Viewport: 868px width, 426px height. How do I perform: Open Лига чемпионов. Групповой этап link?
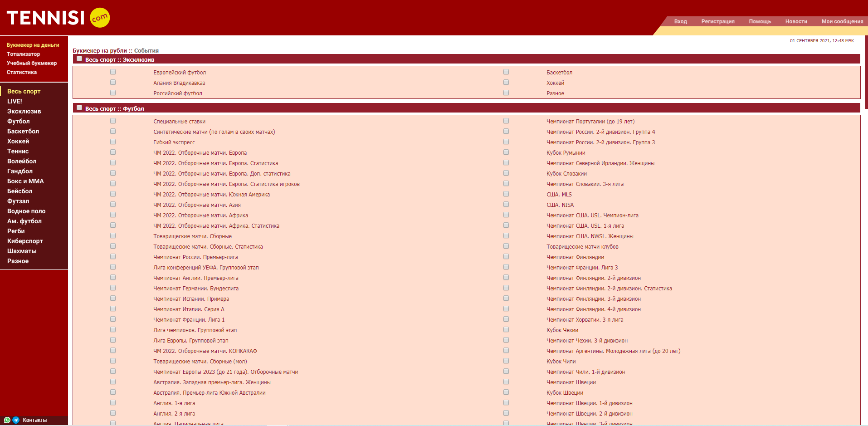coord(195,330)
